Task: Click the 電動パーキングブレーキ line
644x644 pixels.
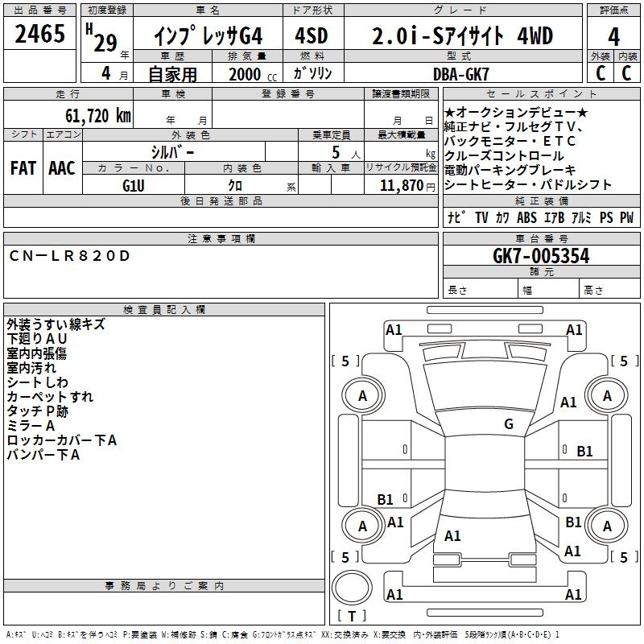Action: 510,170
